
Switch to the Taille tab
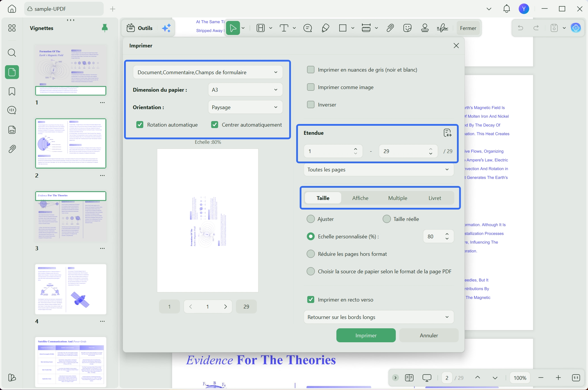pyautogui.click(x=323, y=198)
